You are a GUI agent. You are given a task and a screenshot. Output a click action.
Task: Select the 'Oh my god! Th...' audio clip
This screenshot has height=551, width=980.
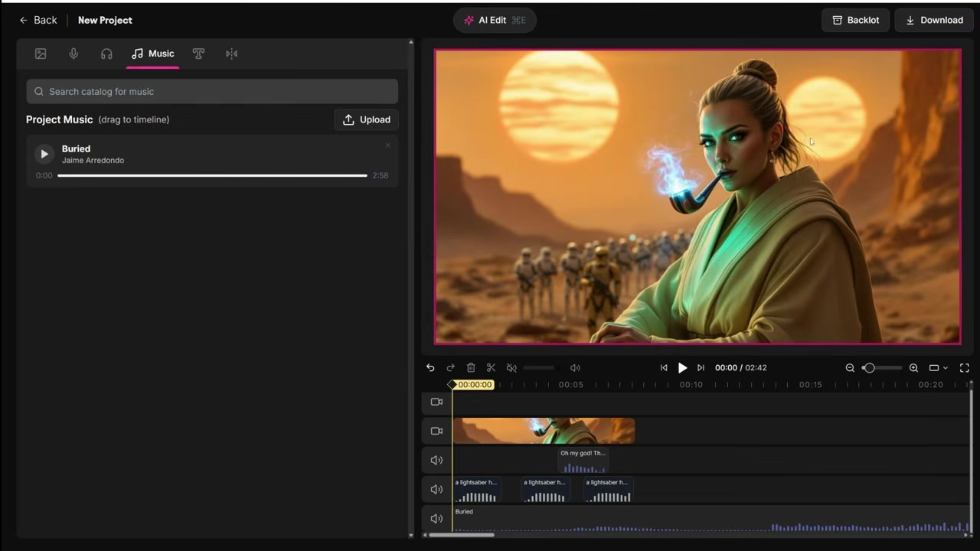583,461
